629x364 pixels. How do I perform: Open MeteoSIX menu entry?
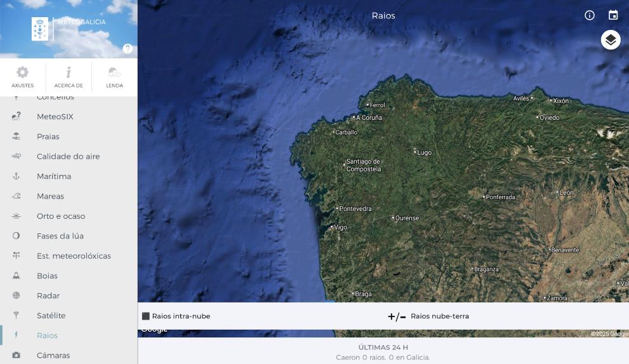(69, 117)
